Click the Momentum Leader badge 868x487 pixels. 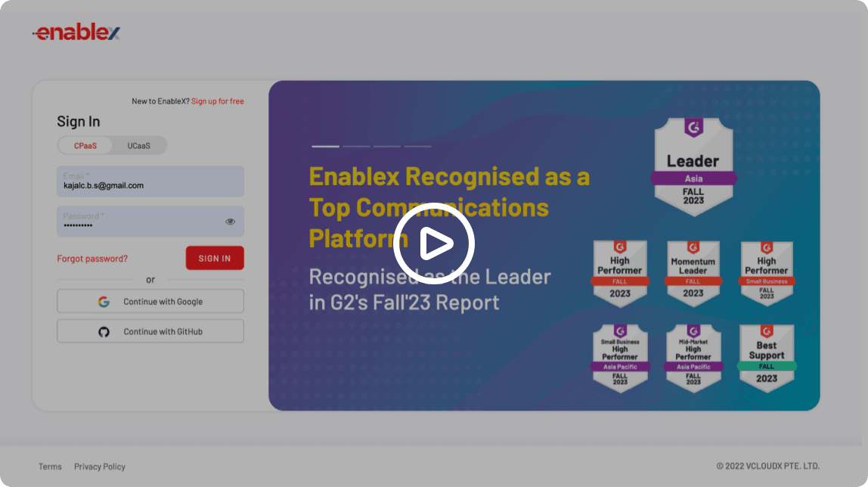point(693,274)
